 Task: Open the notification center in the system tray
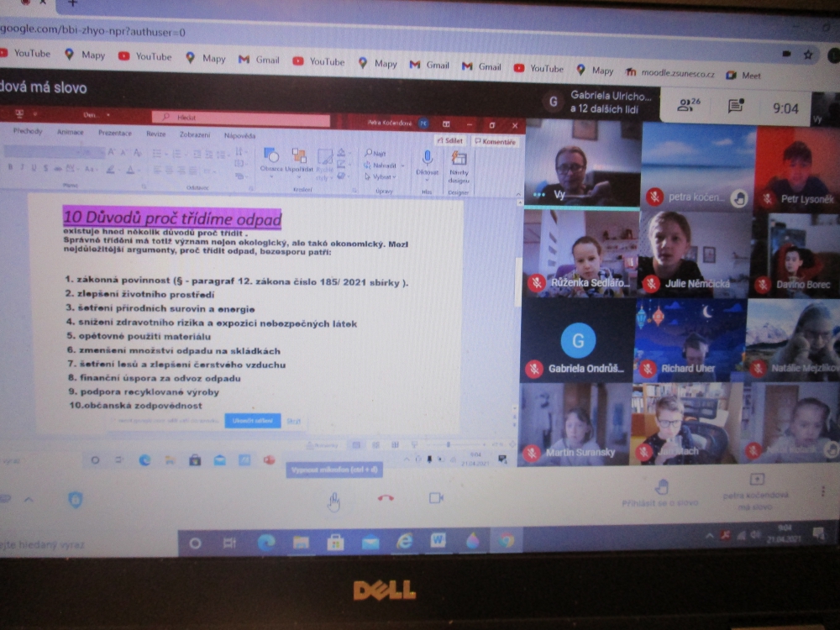pos(818,533)
